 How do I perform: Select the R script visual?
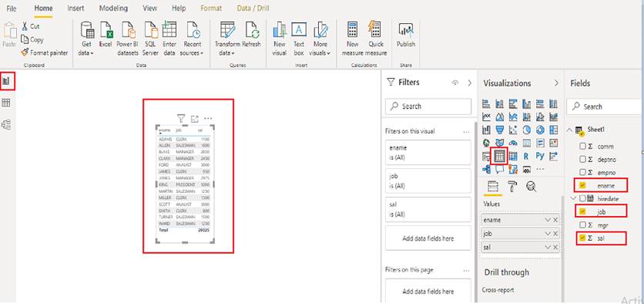526,157
